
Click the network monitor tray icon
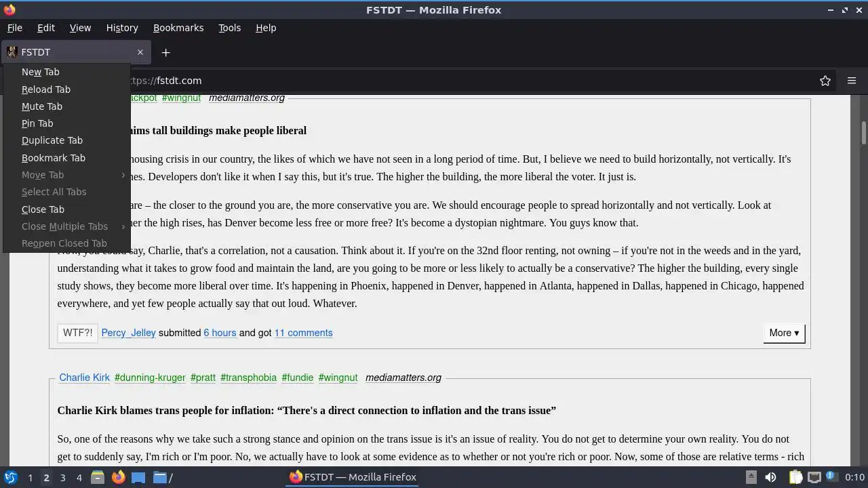[814, 477]
